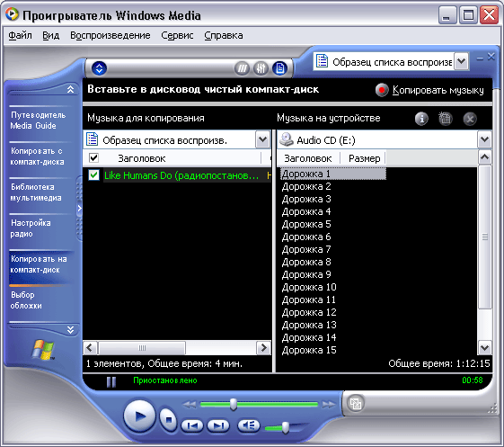The height and width of the screenshot is (447, 504).
Task: Click the red Копировать музыку record icon
Action: coord(382,90)
